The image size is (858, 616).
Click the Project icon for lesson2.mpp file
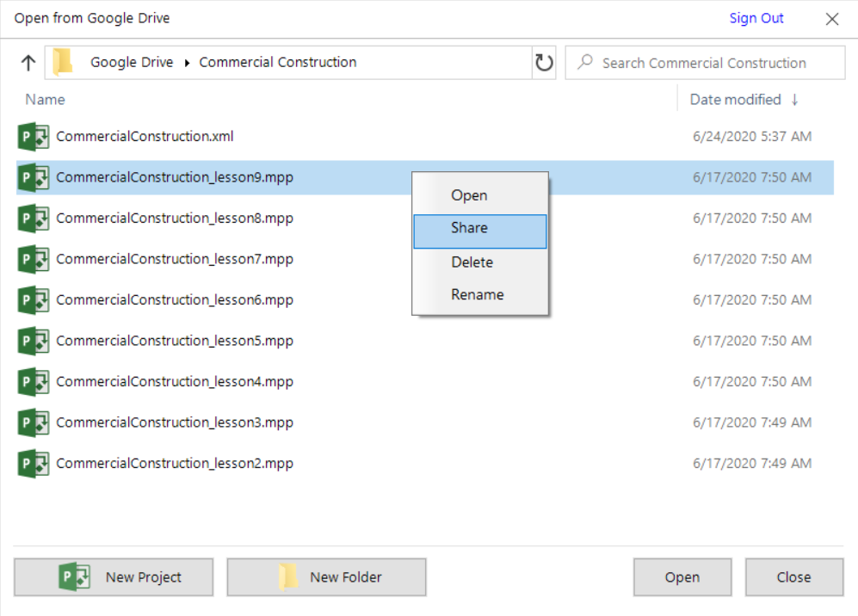click(x=34, y=464)
